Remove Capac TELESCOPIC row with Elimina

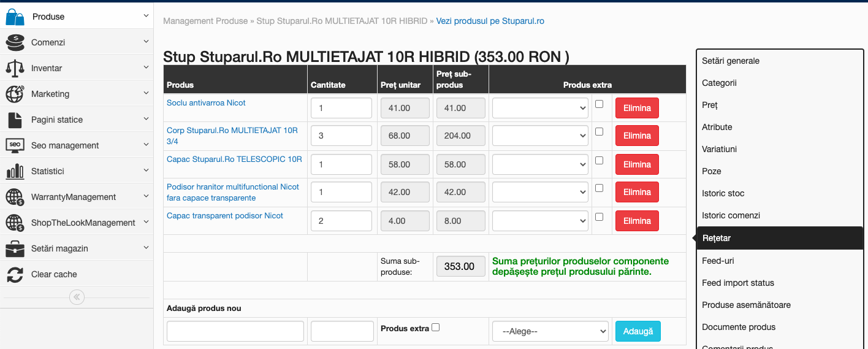(637, 164)
